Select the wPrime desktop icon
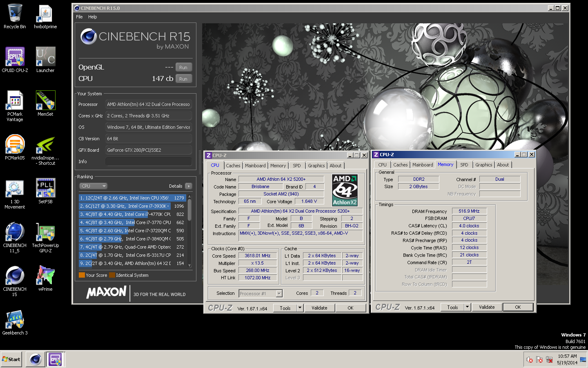588x368 pixels. click(45, 278)
